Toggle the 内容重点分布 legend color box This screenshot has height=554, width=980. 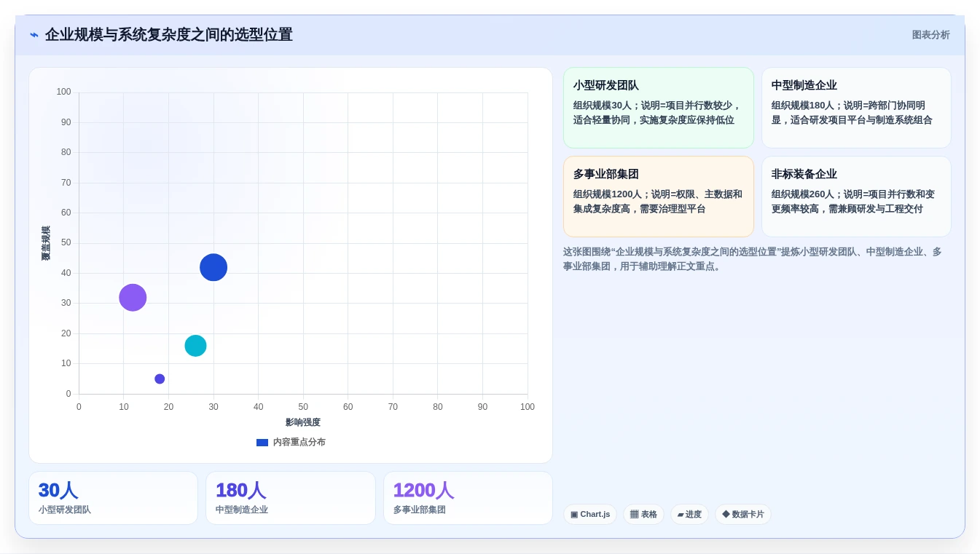pos(262,443)
